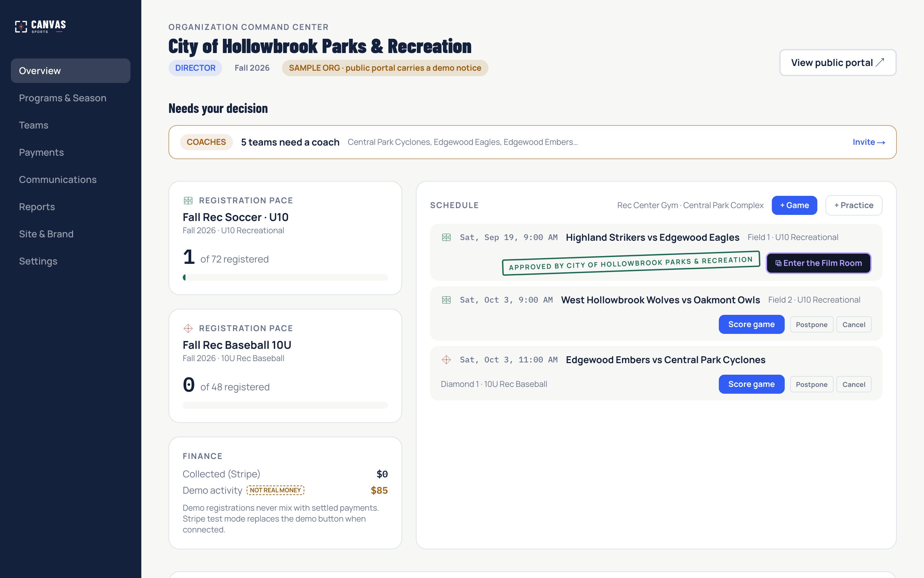
Task: Click the DIRECTOR role badge
Action: (195, 68)
